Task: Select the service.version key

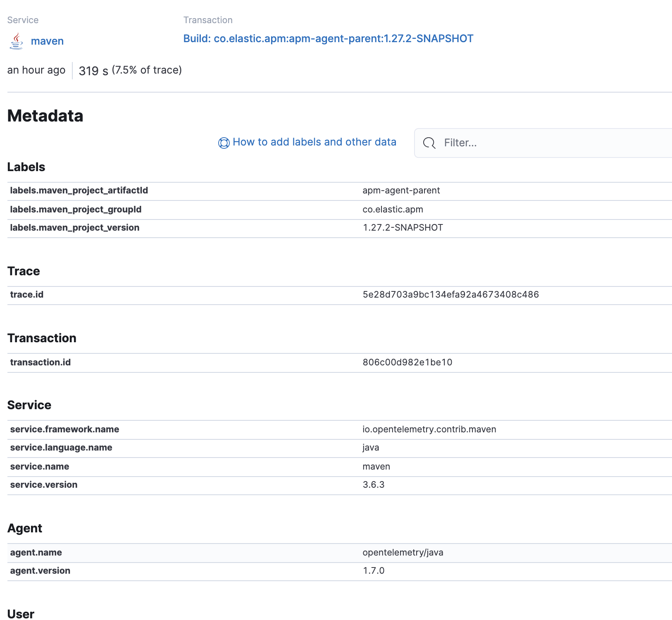Action: [44, 485]
